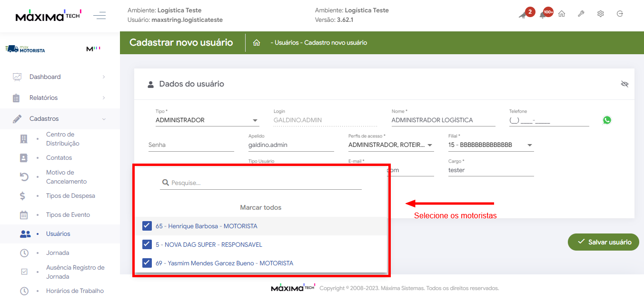
Task: Click the Salvar usuário button
Action: click(603, 242)
